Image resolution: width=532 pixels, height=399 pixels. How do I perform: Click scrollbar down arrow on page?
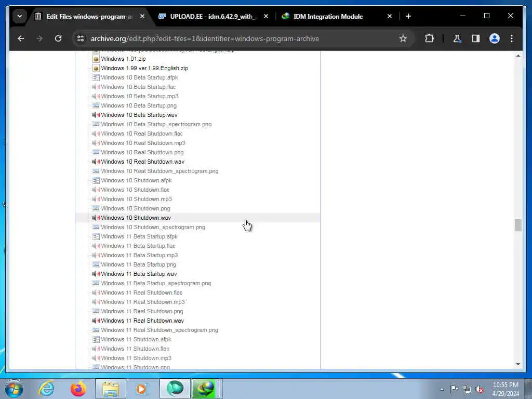[x=518, y=364]
